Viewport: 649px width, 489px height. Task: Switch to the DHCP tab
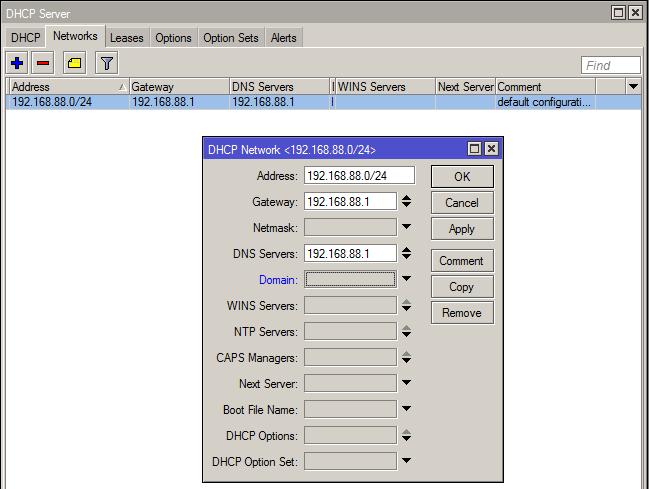(25, 38)
